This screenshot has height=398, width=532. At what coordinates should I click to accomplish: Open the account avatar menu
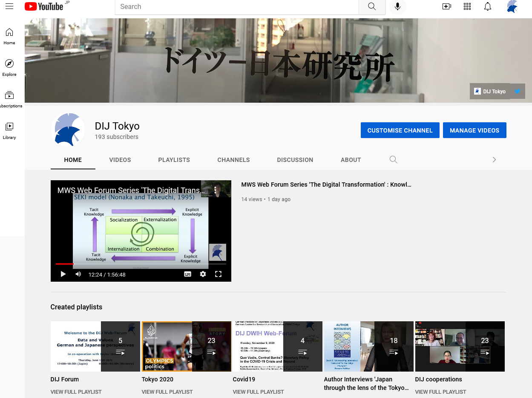(512, 6)
